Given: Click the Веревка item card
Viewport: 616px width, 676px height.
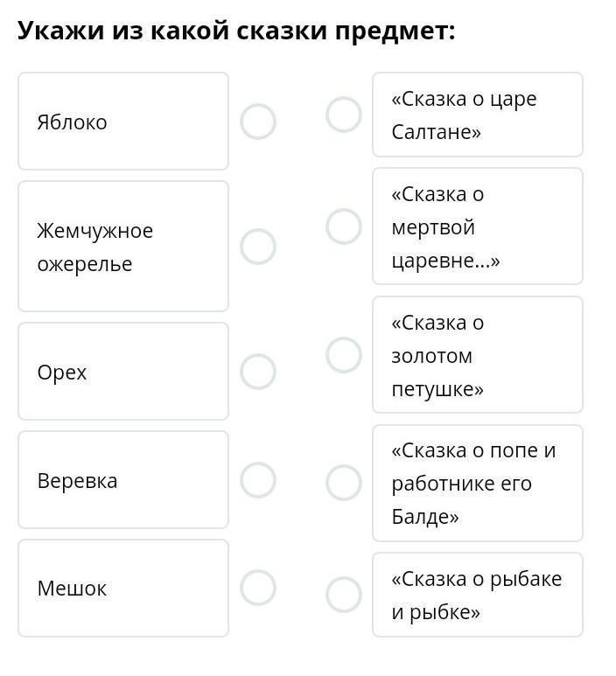Looking at the screenshot, I should tap(123, 480).
